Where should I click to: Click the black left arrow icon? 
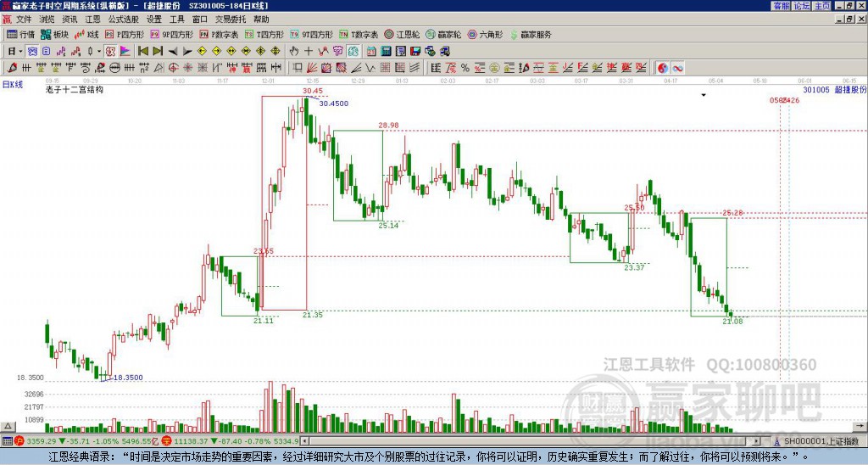tap(173, 51)
